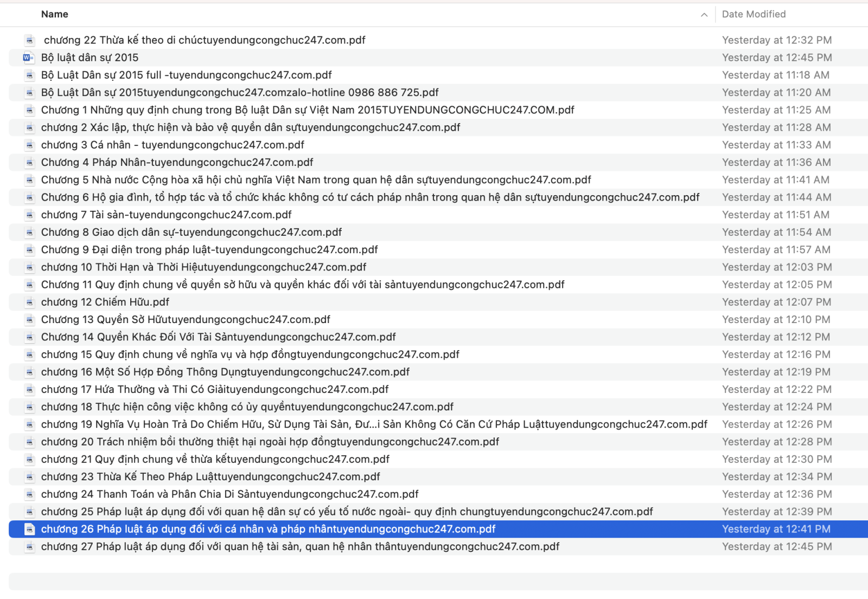The height and width of the screenshot is (599, 868).
Task: Toggle the sort direction chevron in the Name header
Action: pyautogui.click(x=704, y=15)
